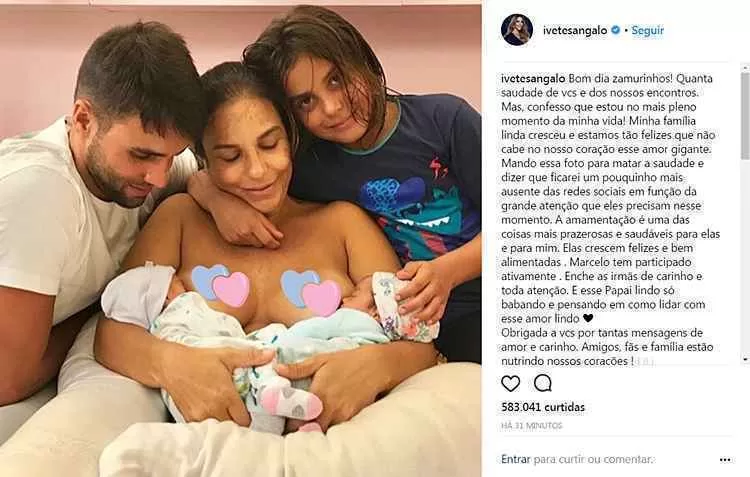The width and height of the screenshot is (750, 477).
Task: Click the caption scrollbar thumb
Action: [745, 116]
